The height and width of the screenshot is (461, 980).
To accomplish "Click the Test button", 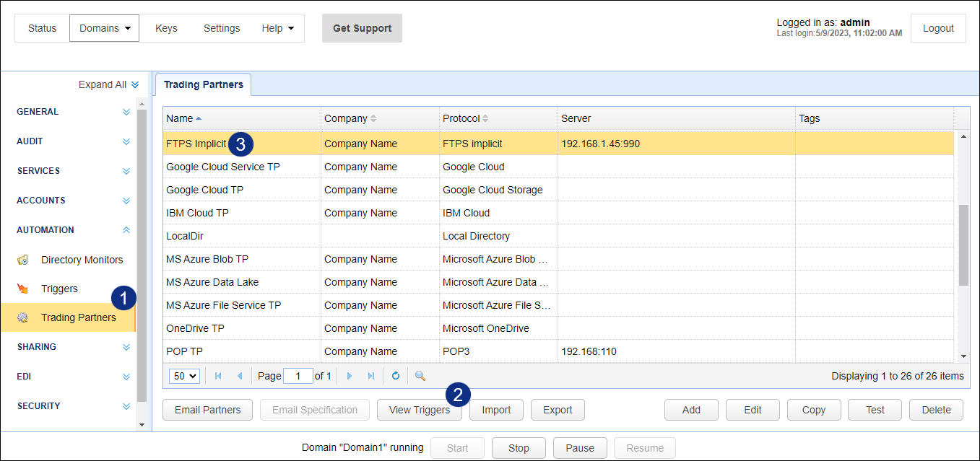I will point(875,410).
